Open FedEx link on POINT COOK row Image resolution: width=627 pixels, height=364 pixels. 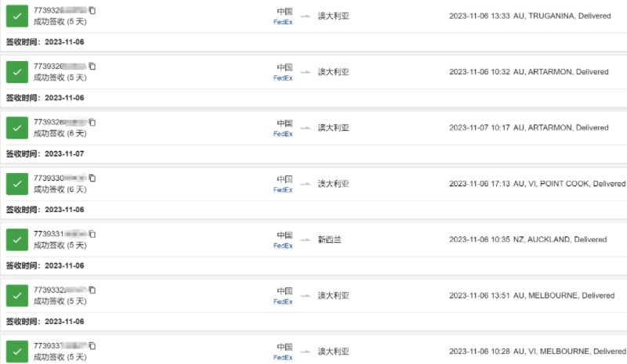tap(283, 190)
